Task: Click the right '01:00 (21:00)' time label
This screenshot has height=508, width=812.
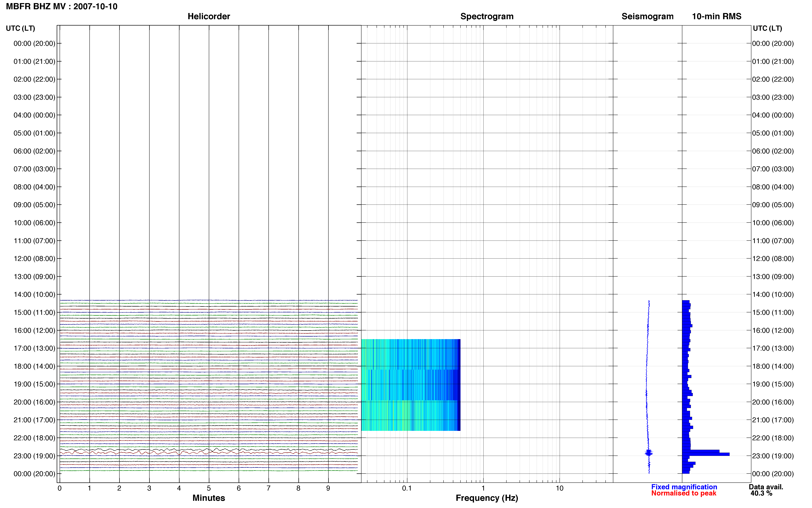Action: (773, 62)
